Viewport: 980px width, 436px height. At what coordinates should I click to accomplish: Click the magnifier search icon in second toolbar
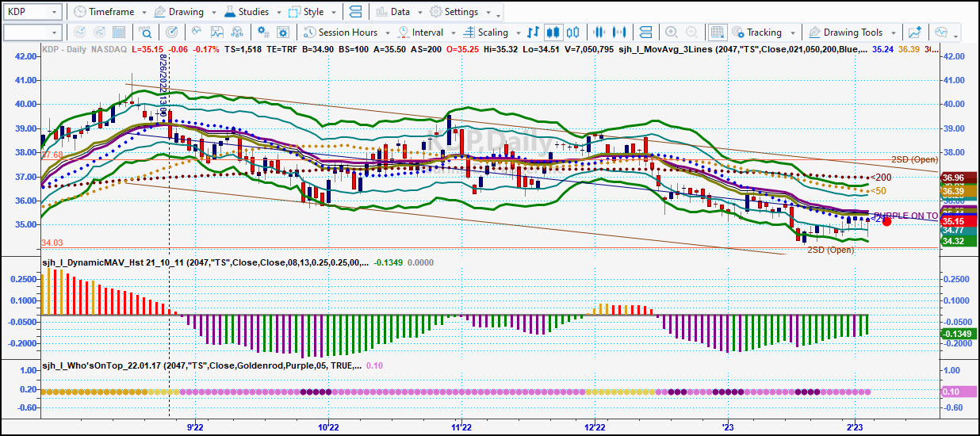(146, 33)
